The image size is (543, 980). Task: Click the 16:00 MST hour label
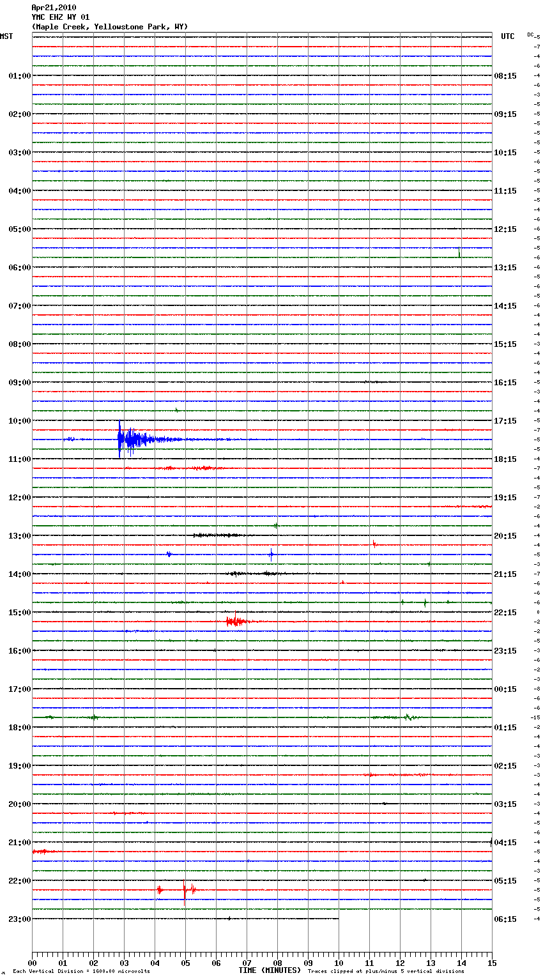[20, 651]
